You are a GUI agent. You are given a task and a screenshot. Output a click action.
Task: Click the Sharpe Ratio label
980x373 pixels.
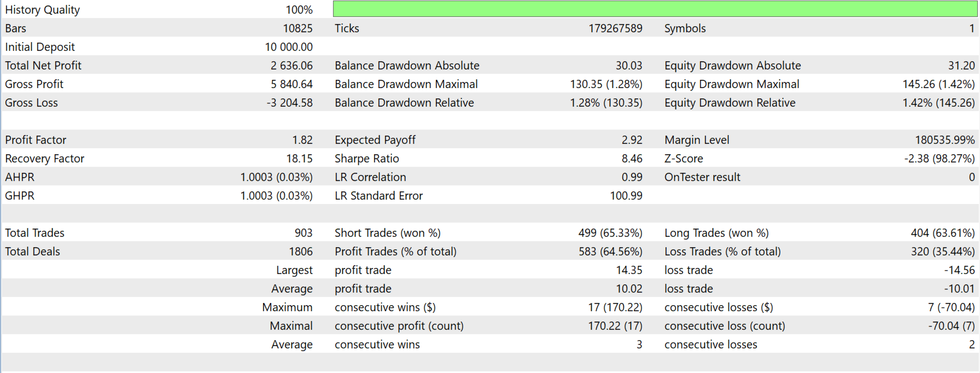click(366, 159)
